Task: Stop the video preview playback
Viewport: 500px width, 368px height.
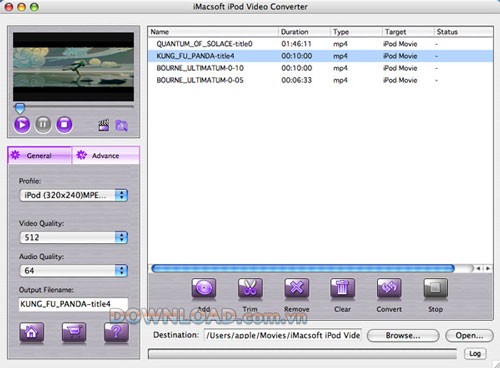Action: coord(64,125)
